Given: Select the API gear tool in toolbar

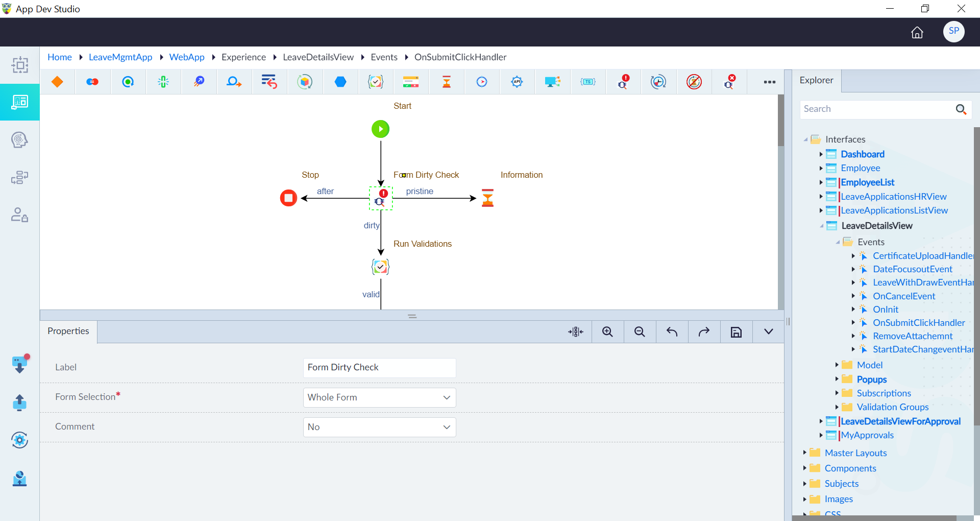Looking at the screenshot, I should (x=517, y=82).
